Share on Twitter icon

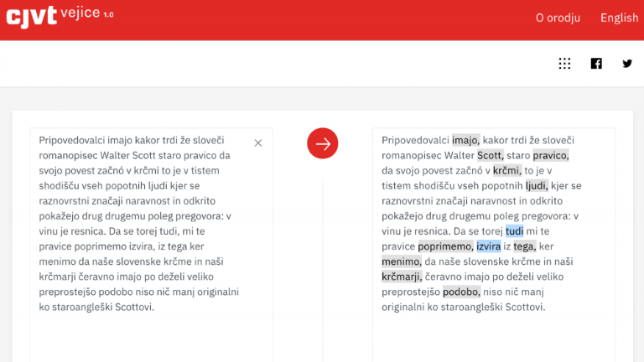[x=626, y=63]
